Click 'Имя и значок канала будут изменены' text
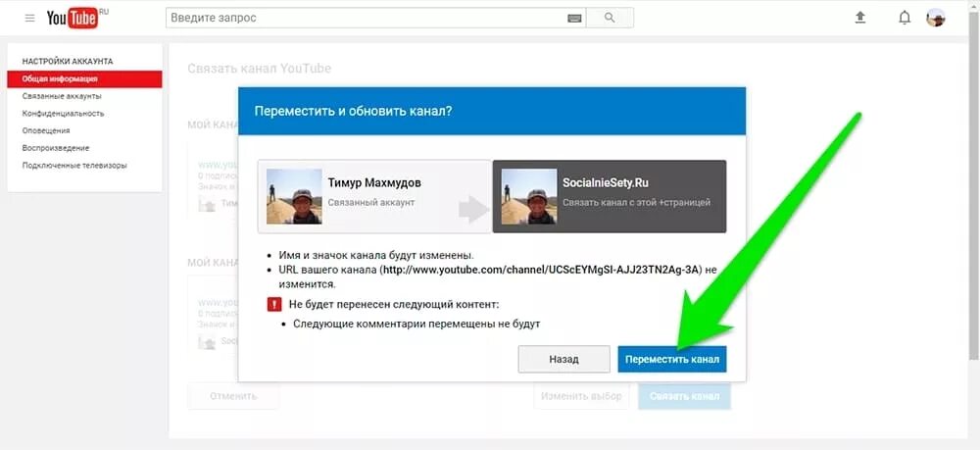Screen dimensions: 980x450 point(376,256)
